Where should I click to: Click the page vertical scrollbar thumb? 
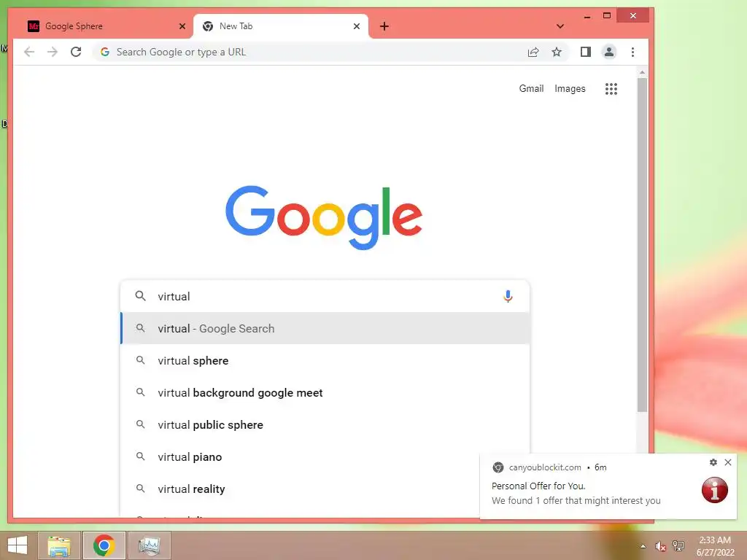pos(642,245)
